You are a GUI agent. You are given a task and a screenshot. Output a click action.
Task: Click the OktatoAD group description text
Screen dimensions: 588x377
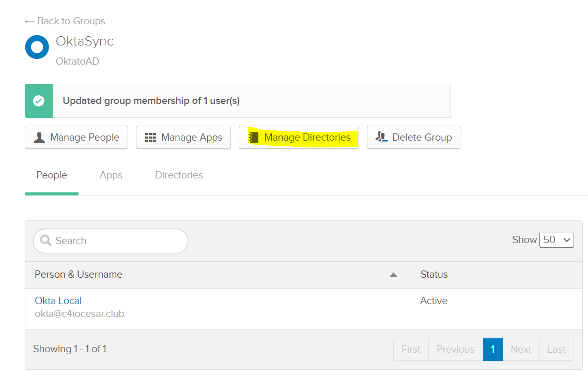coord(78,61)
